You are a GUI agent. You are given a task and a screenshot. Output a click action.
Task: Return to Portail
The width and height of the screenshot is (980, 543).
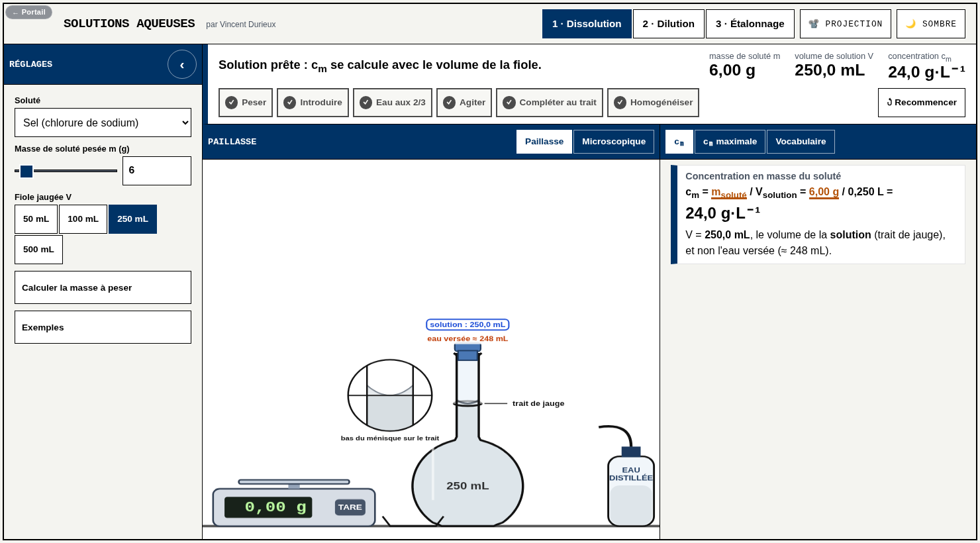point(28,13)
